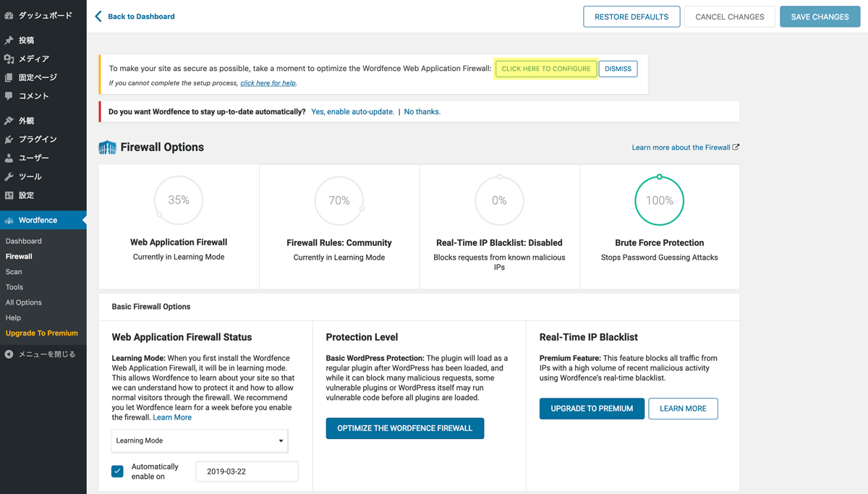Dismiss the firewall optimization notice
The height and width of the screenshot is (494, 868).
618,69
